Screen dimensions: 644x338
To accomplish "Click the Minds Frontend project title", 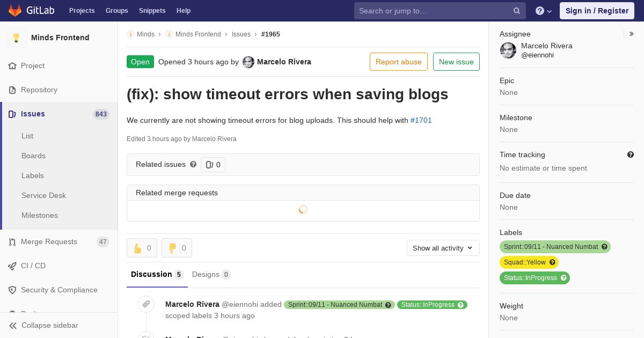I will 60,38.
